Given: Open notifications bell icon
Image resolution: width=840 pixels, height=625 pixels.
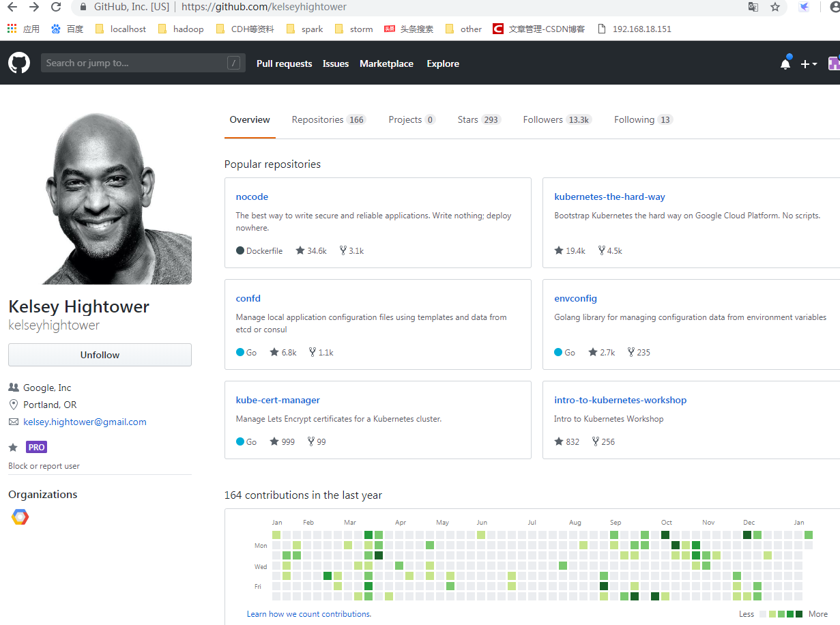Looking at the screenshot, I should [785, 63].
